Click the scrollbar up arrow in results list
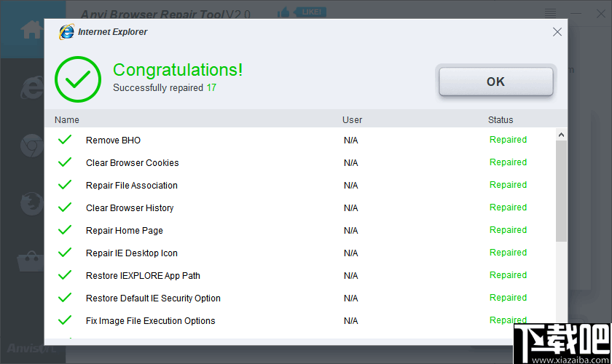The height and width of the screenshot is (364, 612). (x=561, y=135)
